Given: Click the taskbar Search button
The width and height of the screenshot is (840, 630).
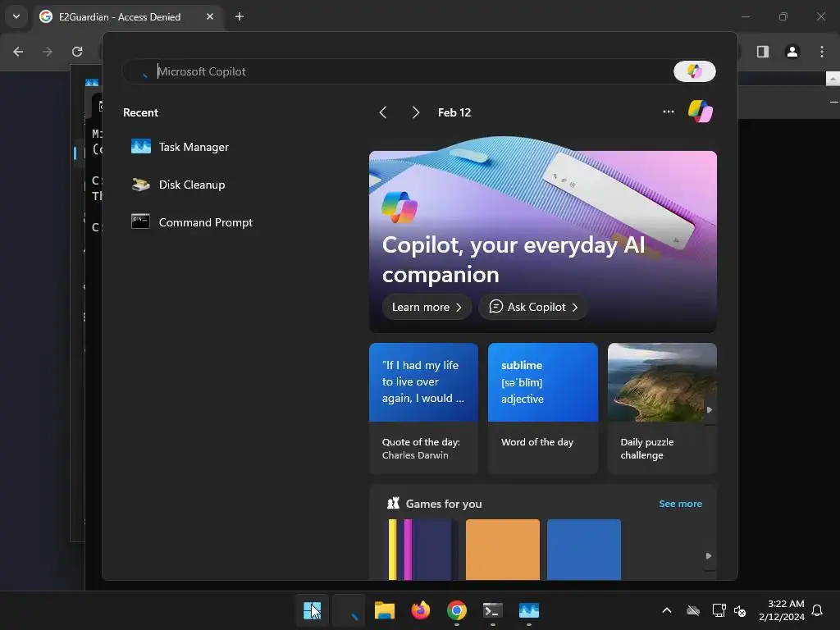Looking at the screenshot, I should coord(349,610).
